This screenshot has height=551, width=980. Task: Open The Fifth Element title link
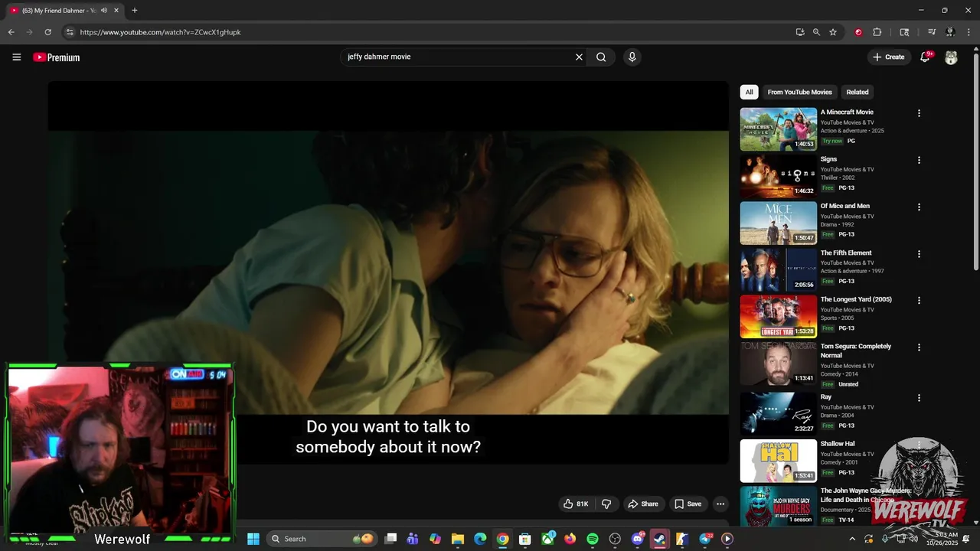point(846,253)
